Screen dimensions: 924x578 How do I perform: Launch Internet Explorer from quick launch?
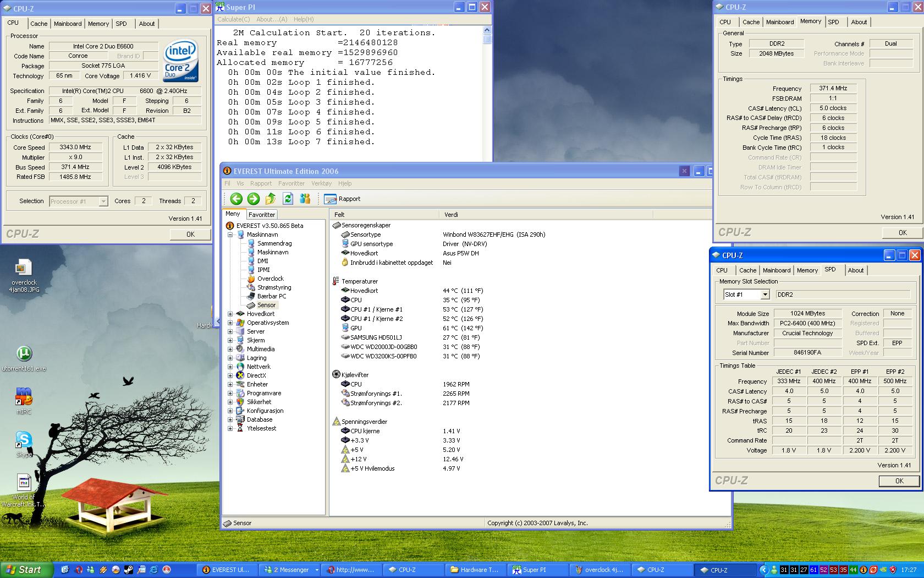(x=154, y=570)
